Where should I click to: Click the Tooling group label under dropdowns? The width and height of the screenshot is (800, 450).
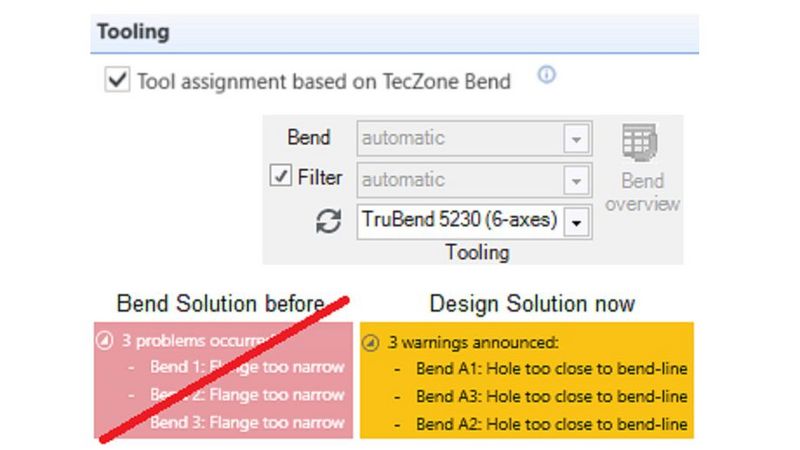click(477, 252)
